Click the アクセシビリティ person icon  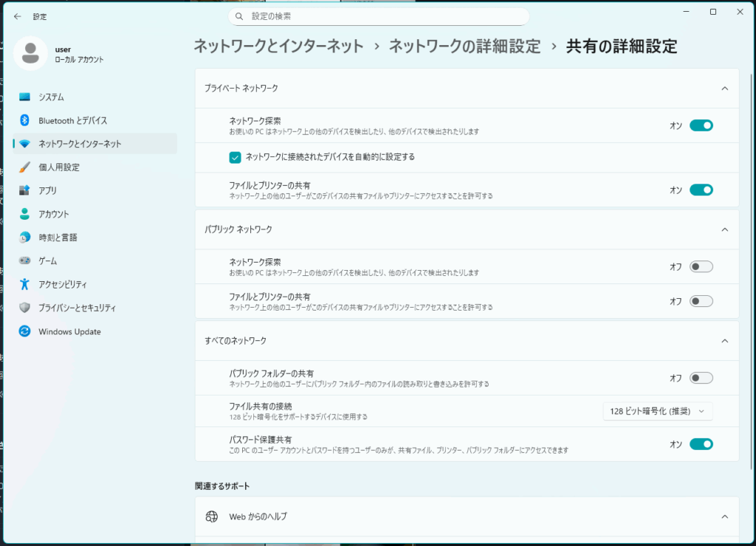pyautogui.click(x=25, y=284)
